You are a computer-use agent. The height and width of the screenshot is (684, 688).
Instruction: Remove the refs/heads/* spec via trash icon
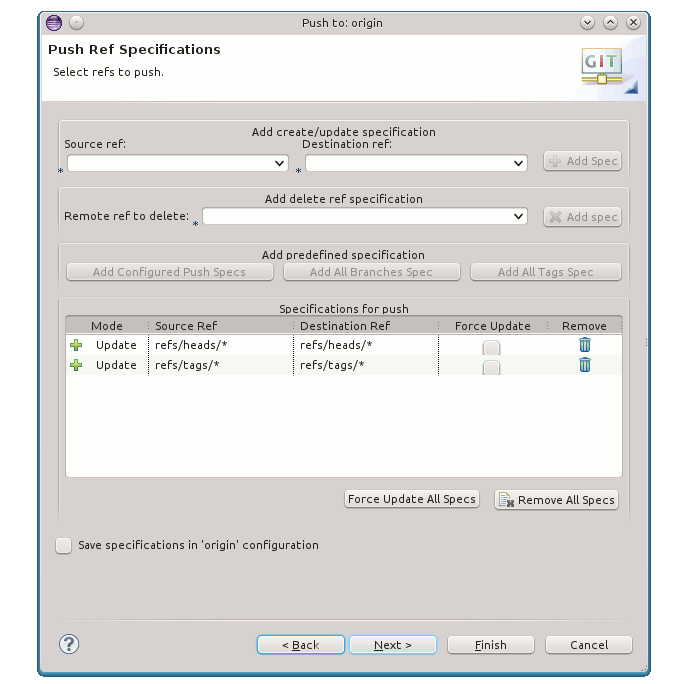(x=584, y=345)
